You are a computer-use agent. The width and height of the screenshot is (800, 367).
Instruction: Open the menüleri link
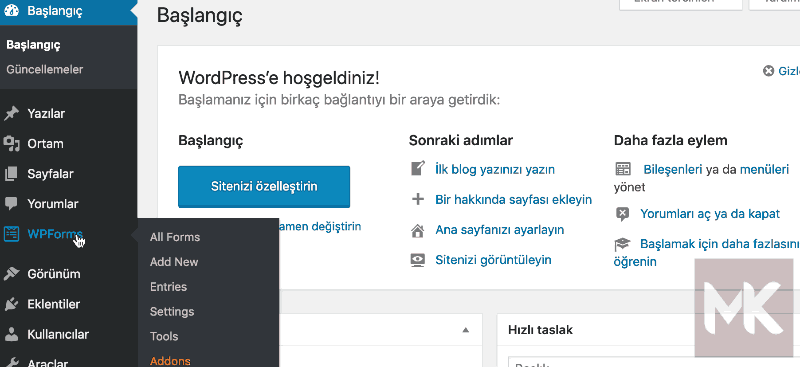pyautogui.click(x=764, y=169)
